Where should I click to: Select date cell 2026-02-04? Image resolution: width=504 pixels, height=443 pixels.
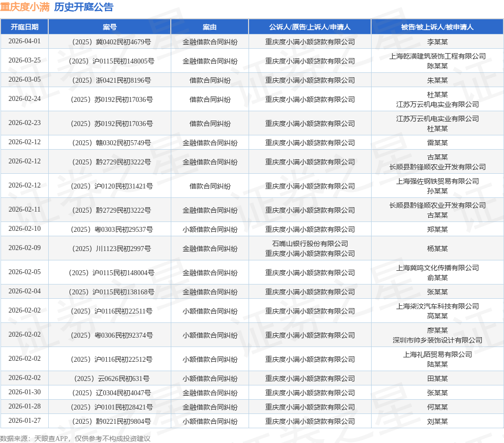click(25, 291)
